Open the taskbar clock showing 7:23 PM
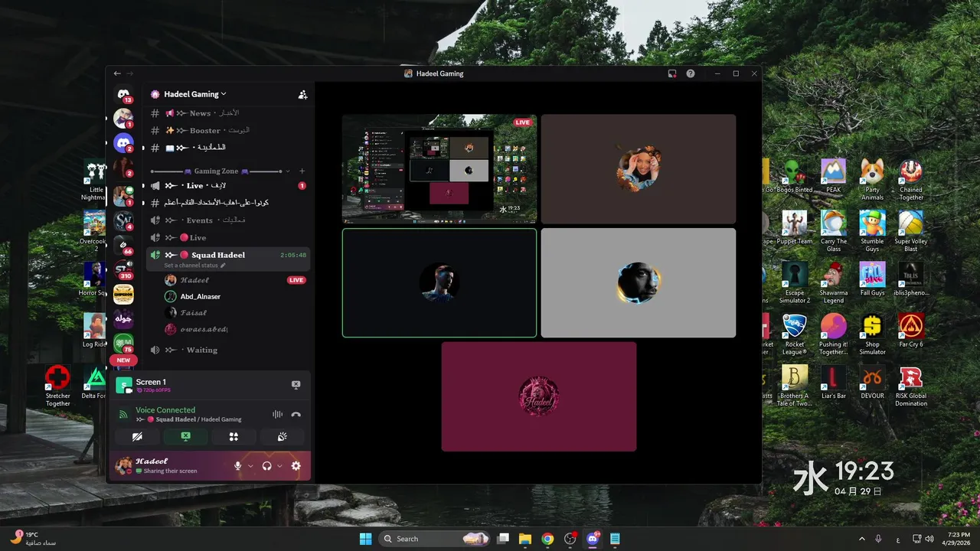 [958, 539]
